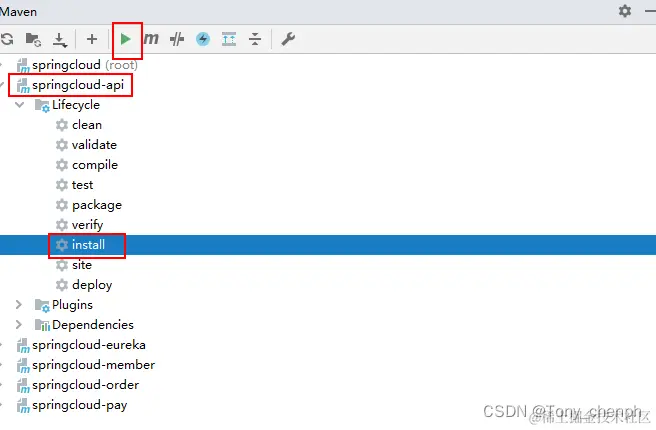Select springcloud-eureka module
Screen dimensions: 656x430
(x=89, y=345)
